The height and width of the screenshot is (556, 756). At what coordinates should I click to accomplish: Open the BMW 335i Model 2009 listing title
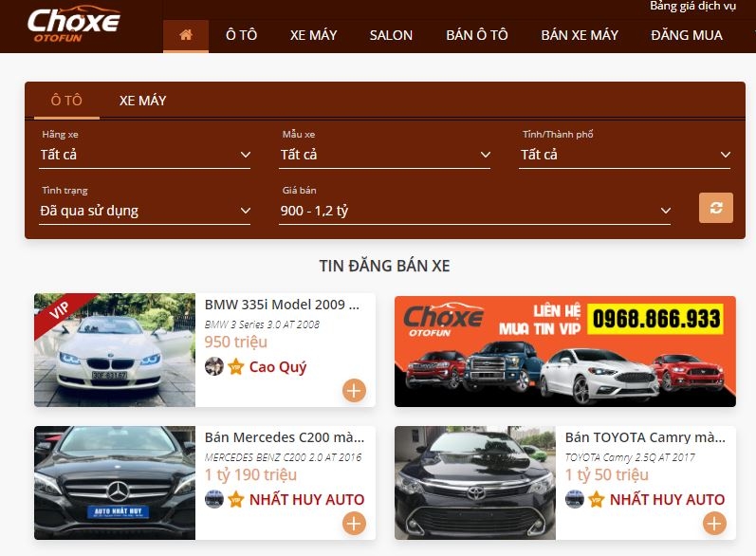(282, 305)
